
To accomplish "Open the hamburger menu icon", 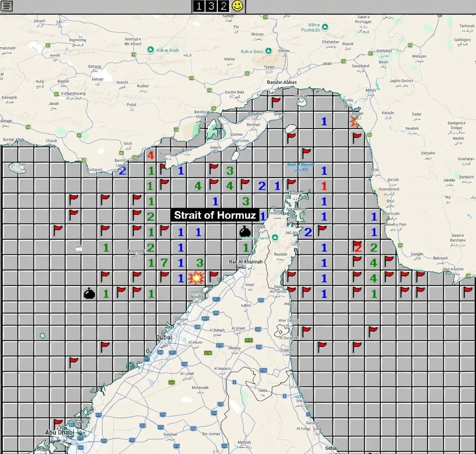I will [x=6, y=6].
